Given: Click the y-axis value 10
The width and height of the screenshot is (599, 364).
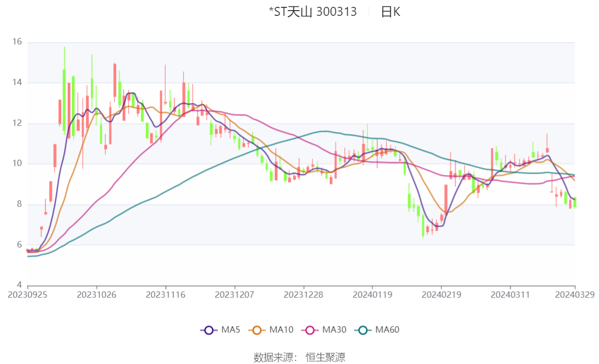Looking at the screenshot, I should [17, 163].
